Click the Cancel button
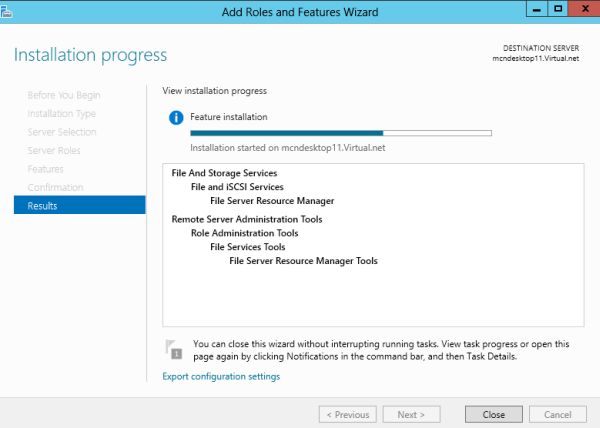The image size is (600, 428). (558, 415)
